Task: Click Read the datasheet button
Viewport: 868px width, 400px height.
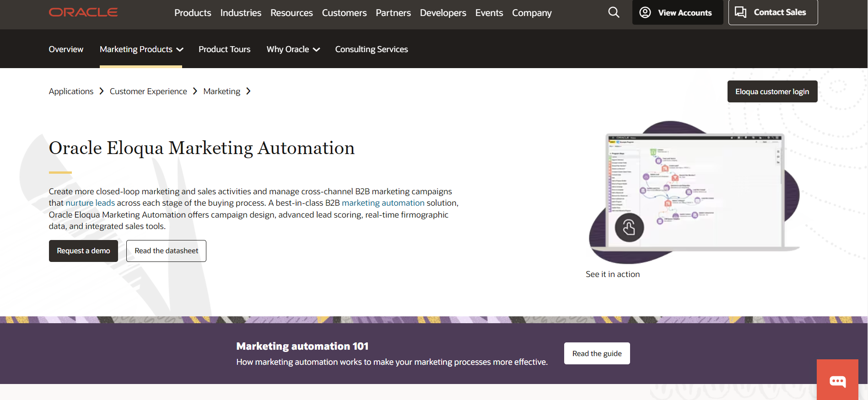Action: pyautogui.click(x=166, y=251)
